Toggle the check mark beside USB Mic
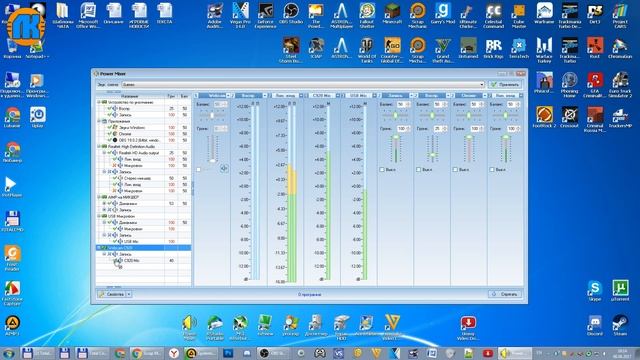This screenshot has height=360, width=640. tap(115, 241)
